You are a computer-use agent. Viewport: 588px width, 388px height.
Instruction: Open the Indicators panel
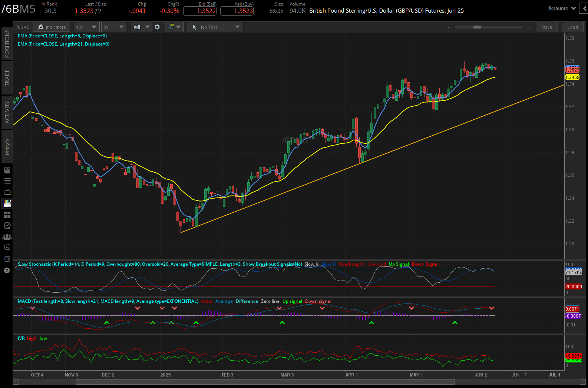[x=52, y=27]
